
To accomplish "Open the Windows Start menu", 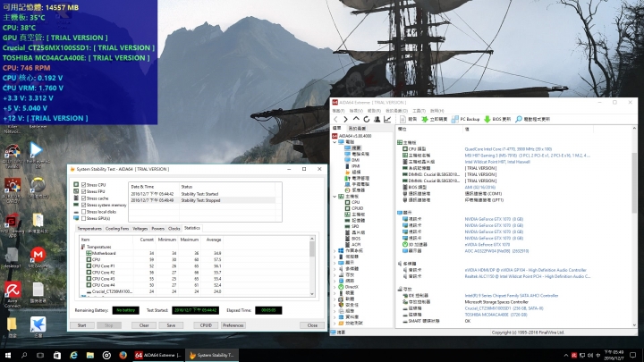I will 8,355.
